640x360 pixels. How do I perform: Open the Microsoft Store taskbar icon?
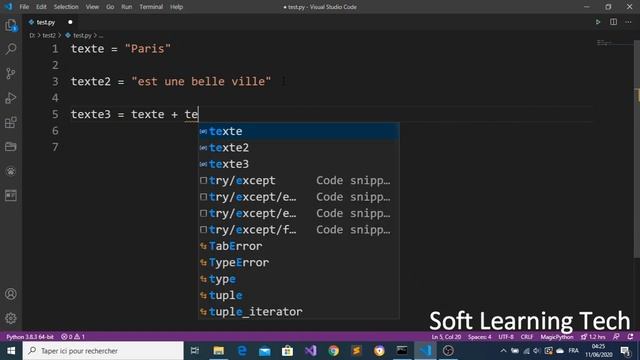tap(287, 351)
